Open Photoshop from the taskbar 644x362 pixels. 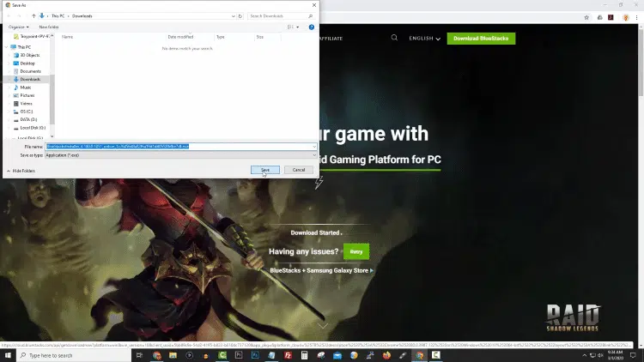255,355
